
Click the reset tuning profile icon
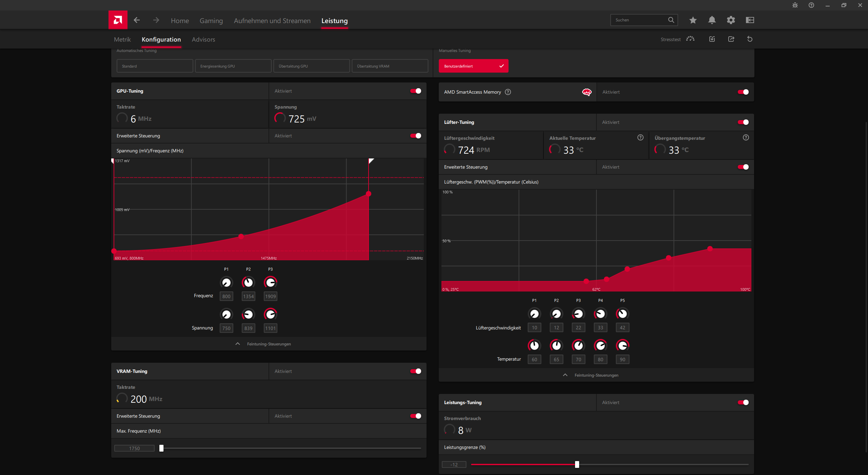point(750,39)
